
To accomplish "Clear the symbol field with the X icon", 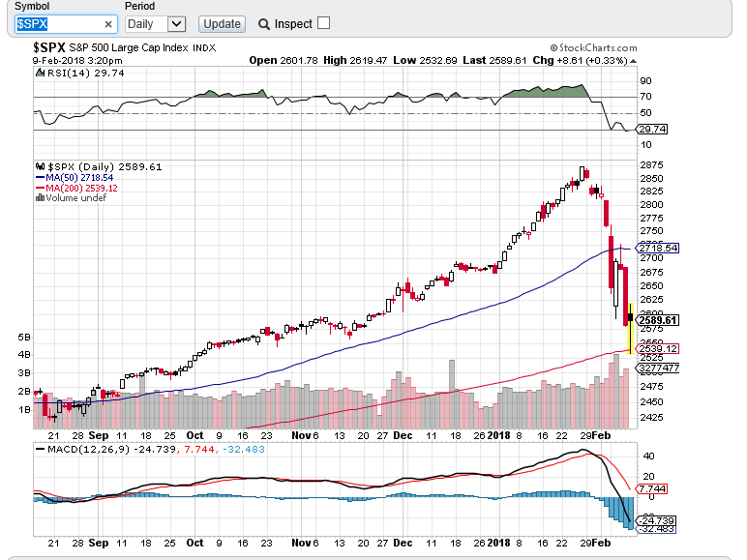I will tap(108, 24).
